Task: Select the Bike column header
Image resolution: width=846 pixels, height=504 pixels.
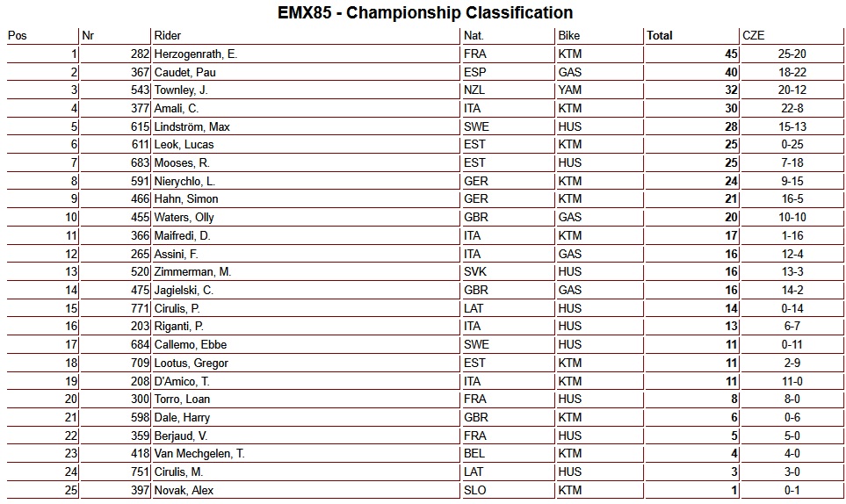Action: tap(568, 36)
